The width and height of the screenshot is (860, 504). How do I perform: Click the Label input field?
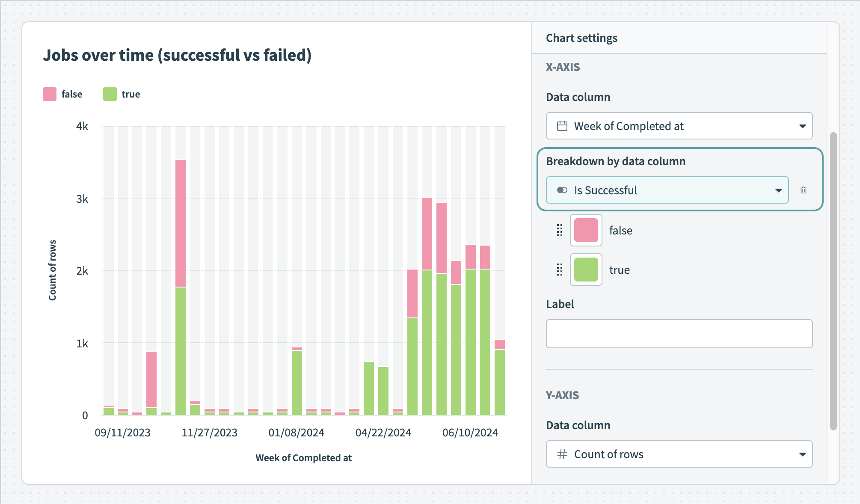pyautogui.click(x=679, y=334)
